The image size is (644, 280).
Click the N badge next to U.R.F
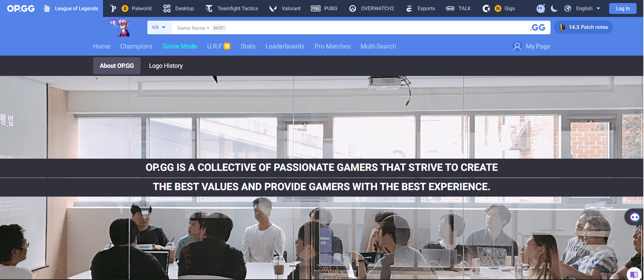point(227,46)
